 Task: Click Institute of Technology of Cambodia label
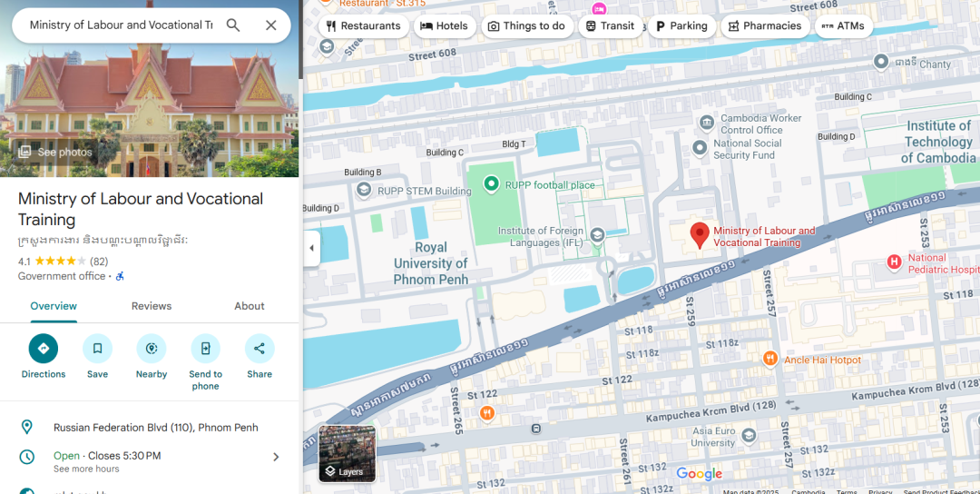coord(938,142)
